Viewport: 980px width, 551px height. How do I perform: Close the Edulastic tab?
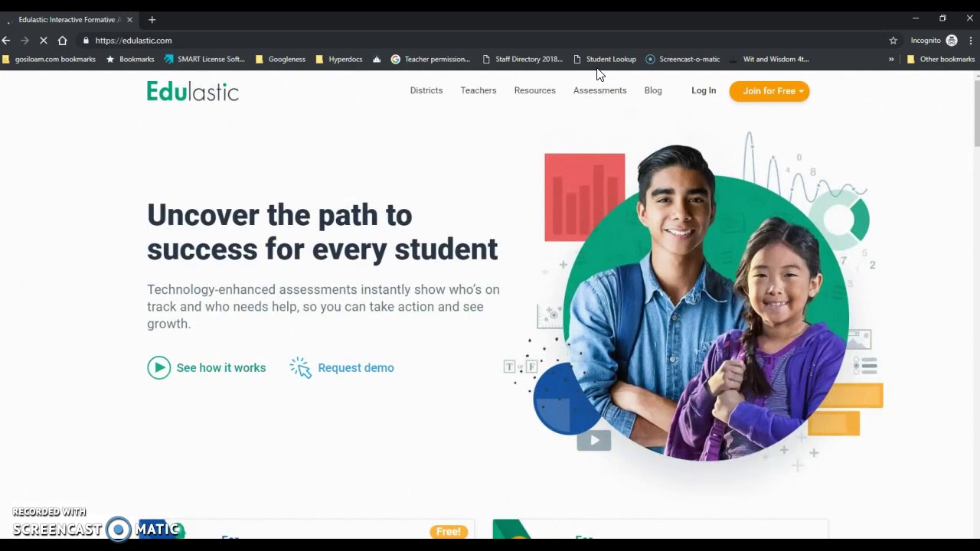tap(129, 19)
